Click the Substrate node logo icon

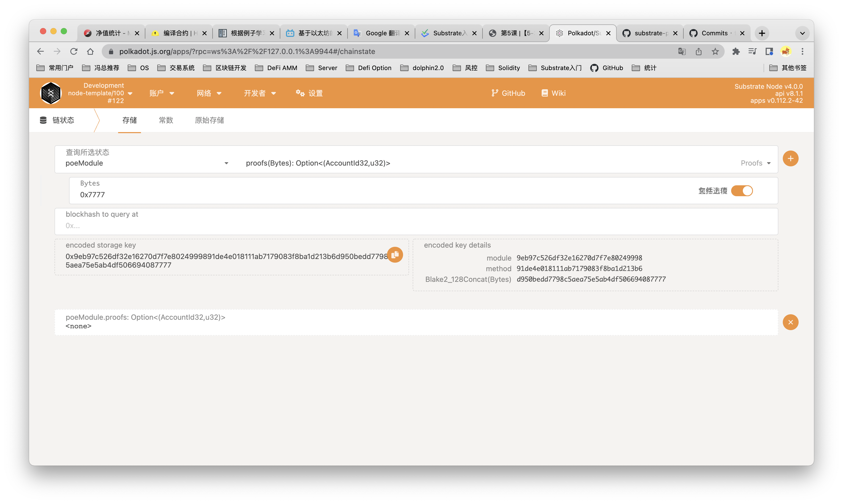click(x=51, y=93)
